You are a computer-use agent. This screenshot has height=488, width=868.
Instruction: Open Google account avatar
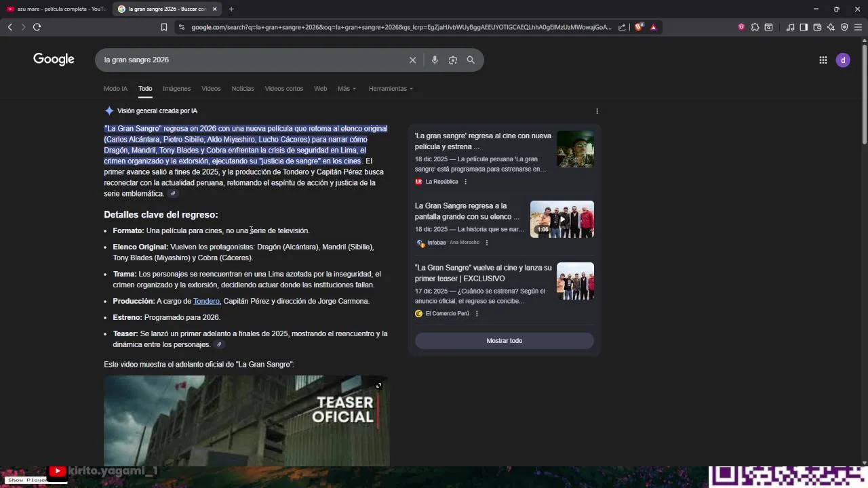[843, 60]
